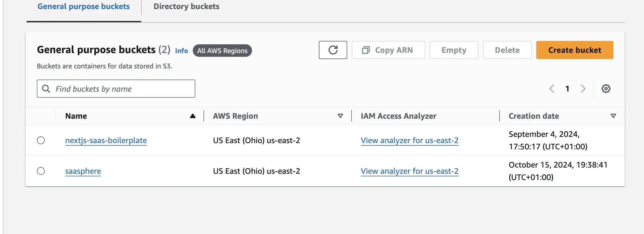This screenshot has height=234, width=644.
Task: Select the nextjs-saas-boilerplate radio button
Action: coord(41,140)
